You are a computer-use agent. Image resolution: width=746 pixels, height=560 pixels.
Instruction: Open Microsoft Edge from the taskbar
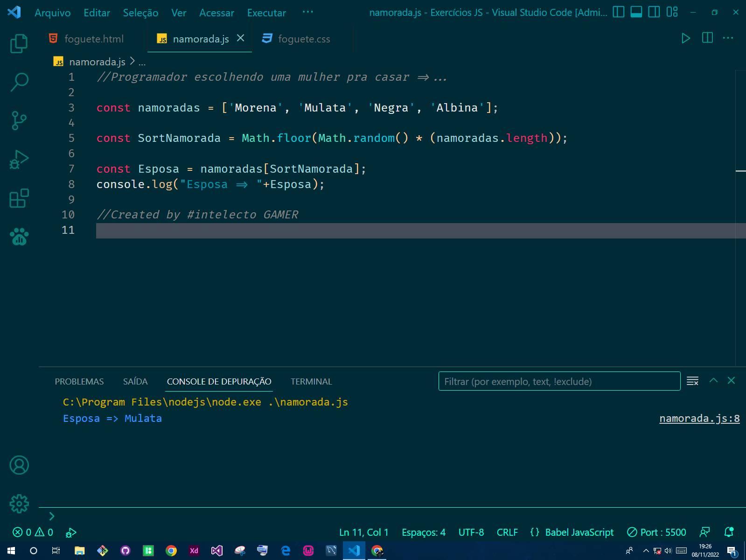coord(286,551)
